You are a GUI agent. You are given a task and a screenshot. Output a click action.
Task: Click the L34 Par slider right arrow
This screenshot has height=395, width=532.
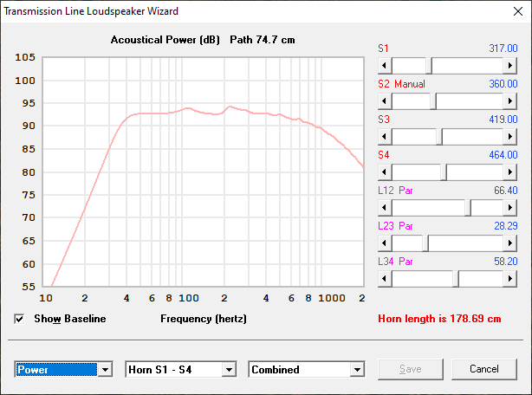click(x=510, y=279)
